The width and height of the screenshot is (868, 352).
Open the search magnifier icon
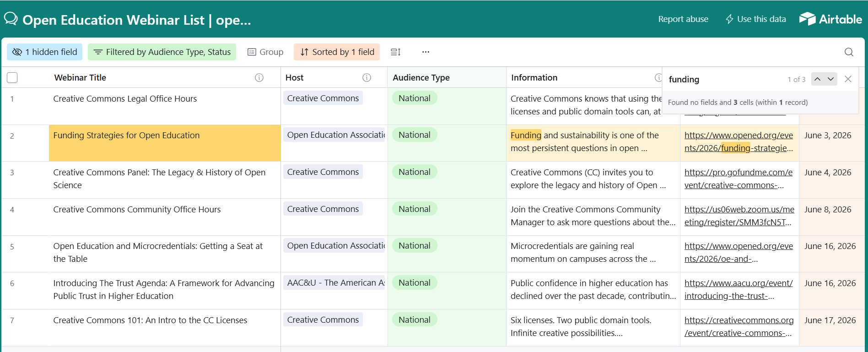849,52
